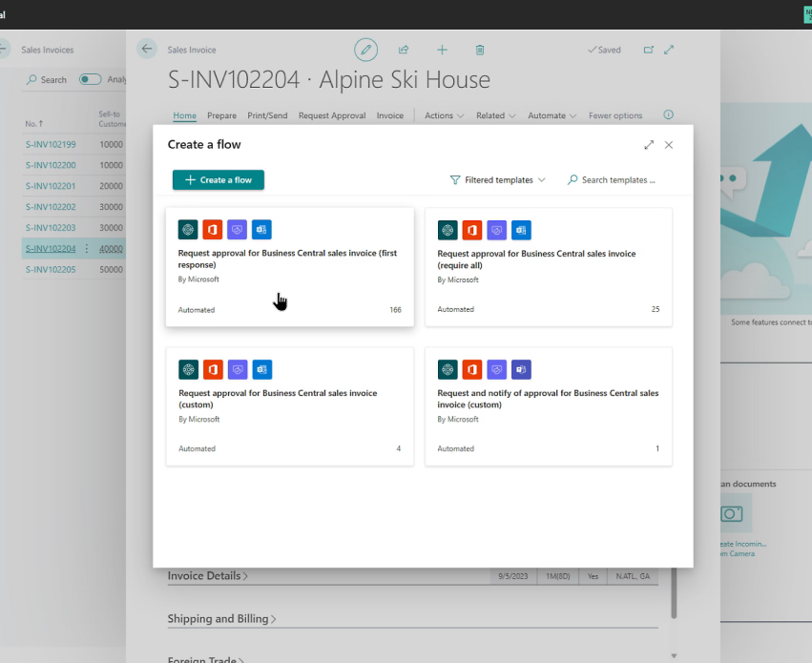Image resolution: width=812 pixels, height=663 pixels.
Task: Open the Automate dropdown menu
Action: click(x=552, y=115)
